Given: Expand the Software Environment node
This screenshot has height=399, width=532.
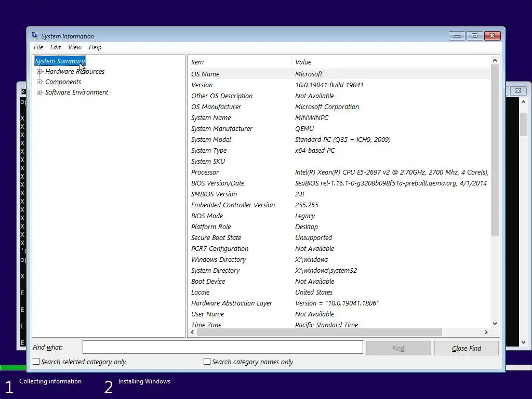Looking at the screenshot, I should pos(39,92).
